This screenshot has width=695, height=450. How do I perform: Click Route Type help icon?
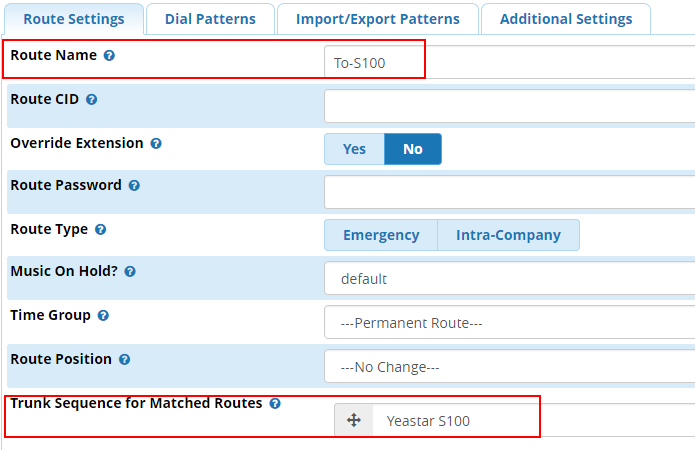[x=100, y=230]
